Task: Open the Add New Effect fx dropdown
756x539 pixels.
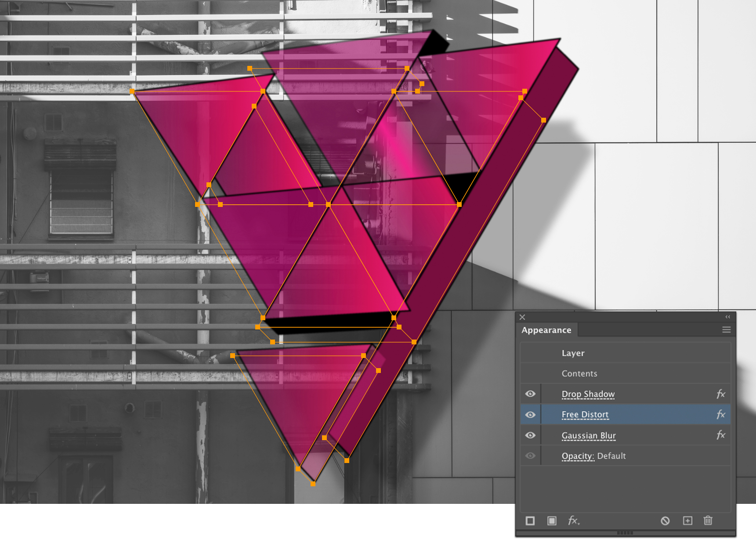Action: (573, 521)
